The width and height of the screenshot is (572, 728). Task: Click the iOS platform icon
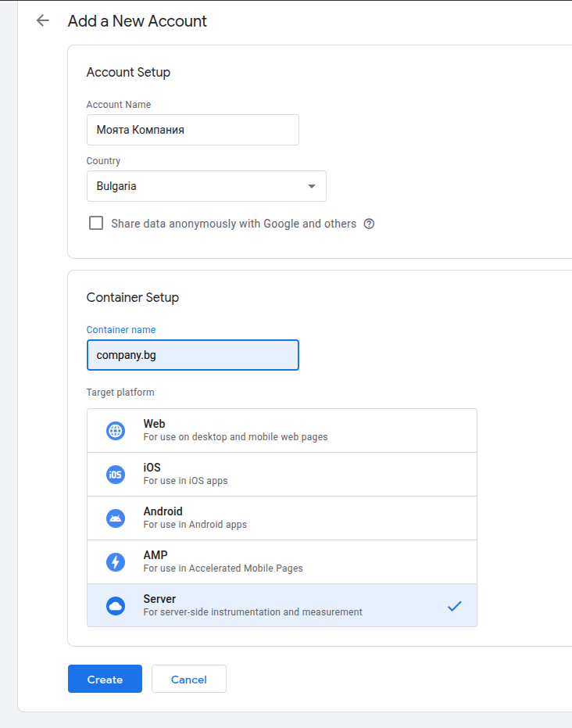tap(116, 475)
